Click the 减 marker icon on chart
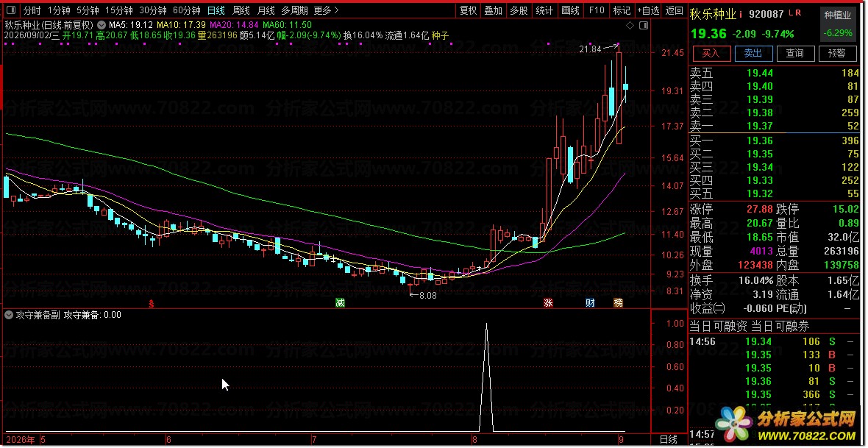This screenshot has height=448, width=868. point(340,303)
